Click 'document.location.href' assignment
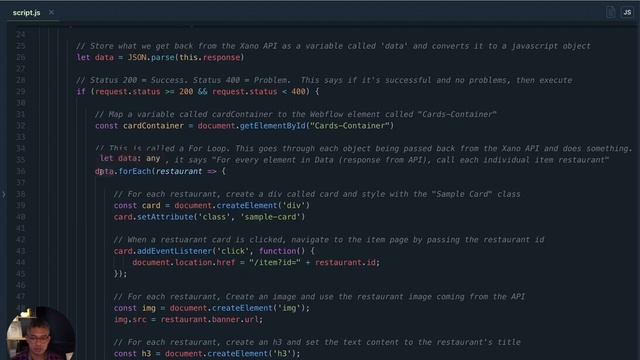The height and width of the screenshot is (360, 640). click(x=184, y=262)
